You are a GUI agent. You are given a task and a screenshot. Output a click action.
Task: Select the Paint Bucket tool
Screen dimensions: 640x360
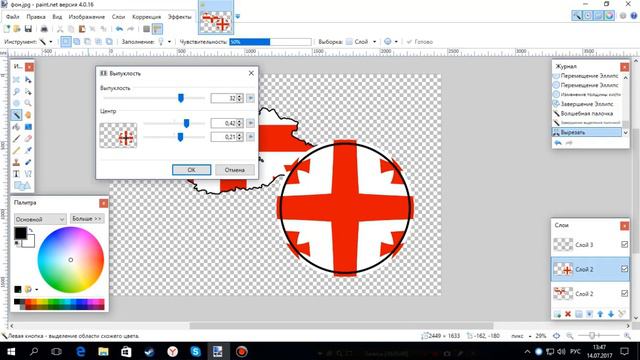point(16,127)
